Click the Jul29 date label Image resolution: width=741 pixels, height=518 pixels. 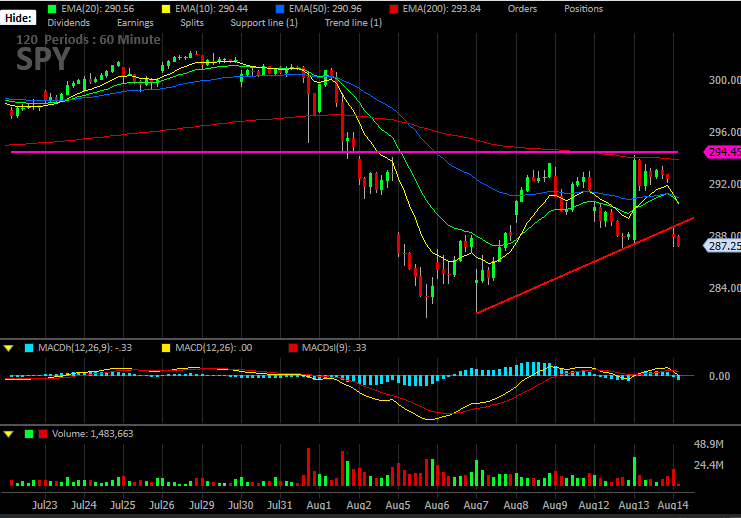tap(202, 505)
